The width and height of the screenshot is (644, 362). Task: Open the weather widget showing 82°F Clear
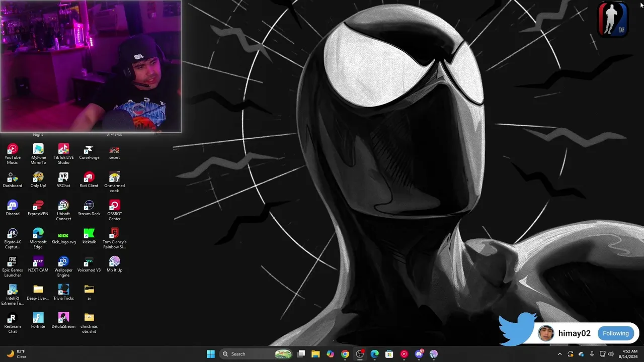pyautogui.click(x=16, y=354)
